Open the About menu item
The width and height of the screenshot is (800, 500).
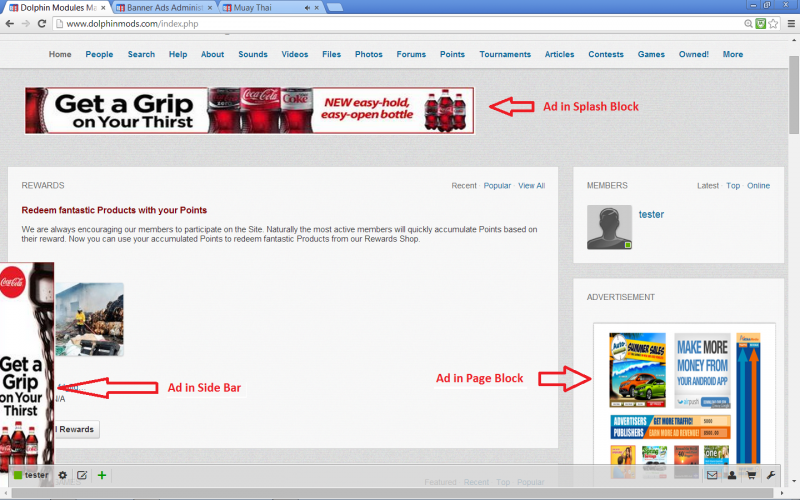pyautogui.click(x=212, y=54)
